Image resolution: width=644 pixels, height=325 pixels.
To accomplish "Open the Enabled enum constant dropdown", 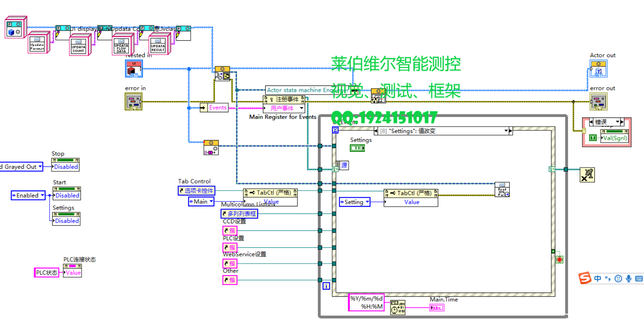I will [x=43, y=195].
